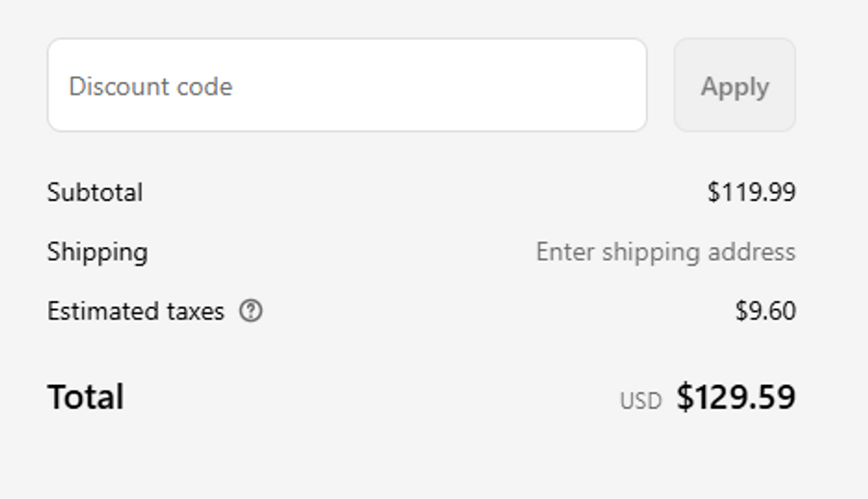Select the bold Total label
The image size is (868, 499).
[86, 397]
